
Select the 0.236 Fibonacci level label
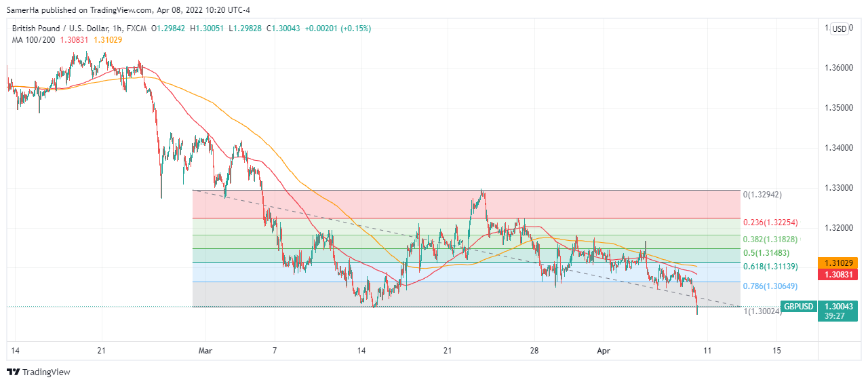tap(770, 223)
